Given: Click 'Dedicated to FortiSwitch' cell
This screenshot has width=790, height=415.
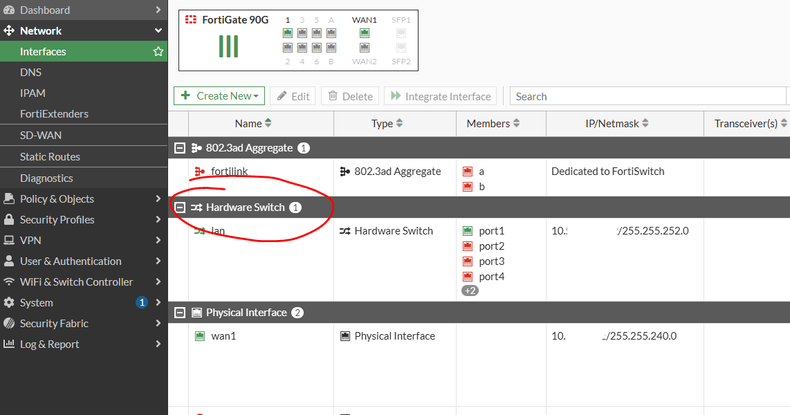Looking at the screenshot, I should pyautogui.click(x=608, y=171).
